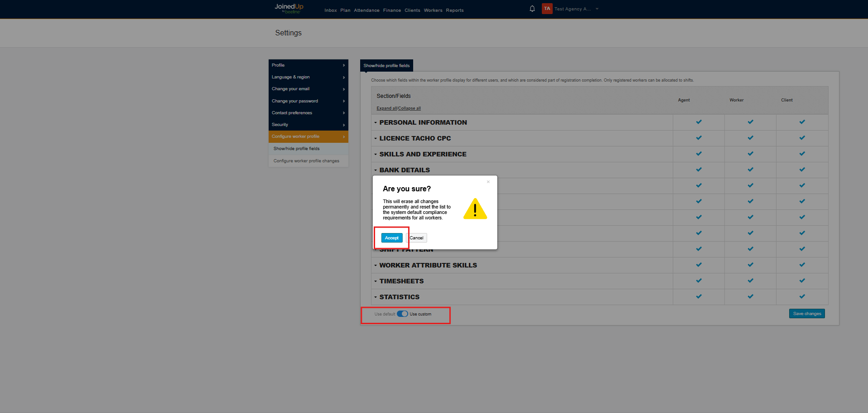Click the JoinedUp logo

pos(289,9)
